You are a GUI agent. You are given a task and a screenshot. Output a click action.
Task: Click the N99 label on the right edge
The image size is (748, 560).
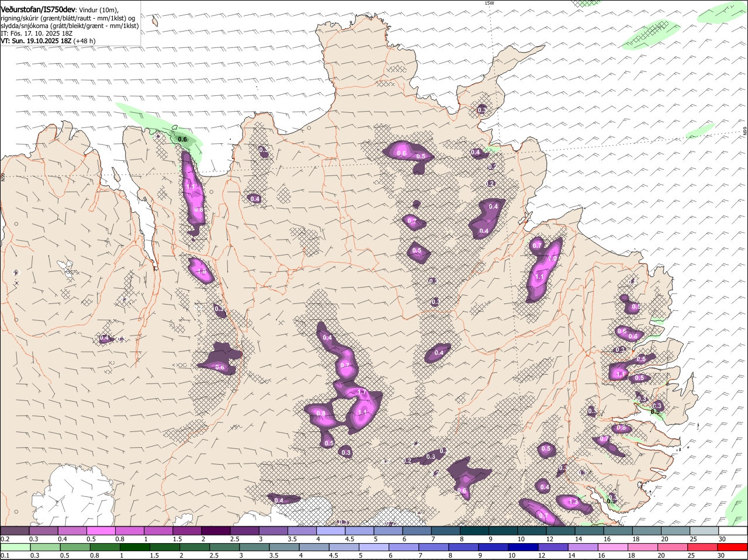click(x=745, y=132)
